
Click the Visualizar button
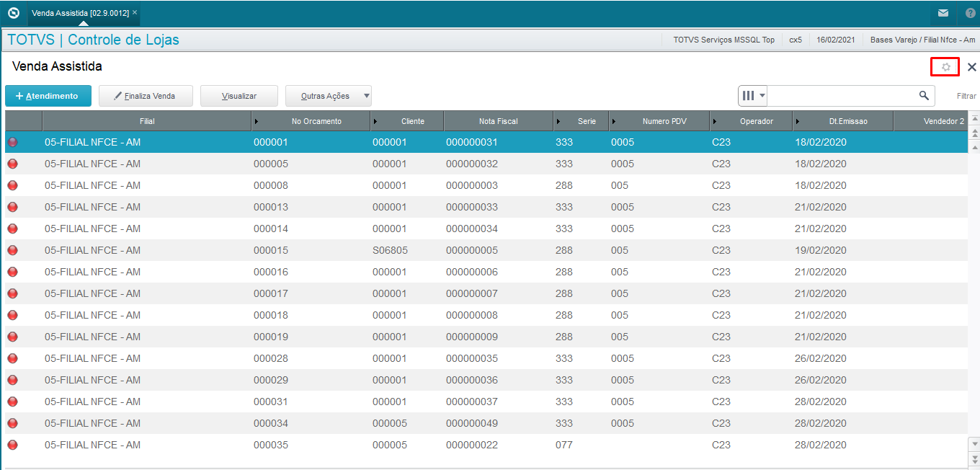239,96
